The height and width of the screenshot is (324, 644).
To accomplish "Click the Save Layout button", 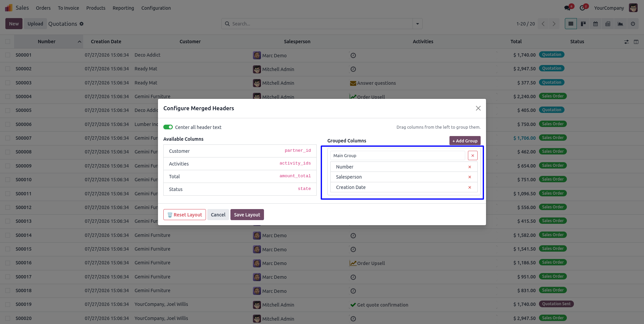I will click(x=247, y=215).
